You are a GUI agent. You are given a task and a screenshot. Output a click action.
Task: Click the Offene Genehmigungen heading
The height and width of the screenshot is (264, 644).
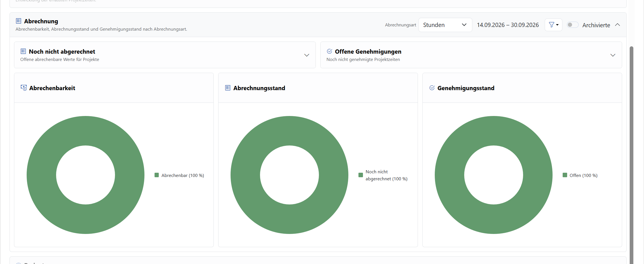(368, 51)
